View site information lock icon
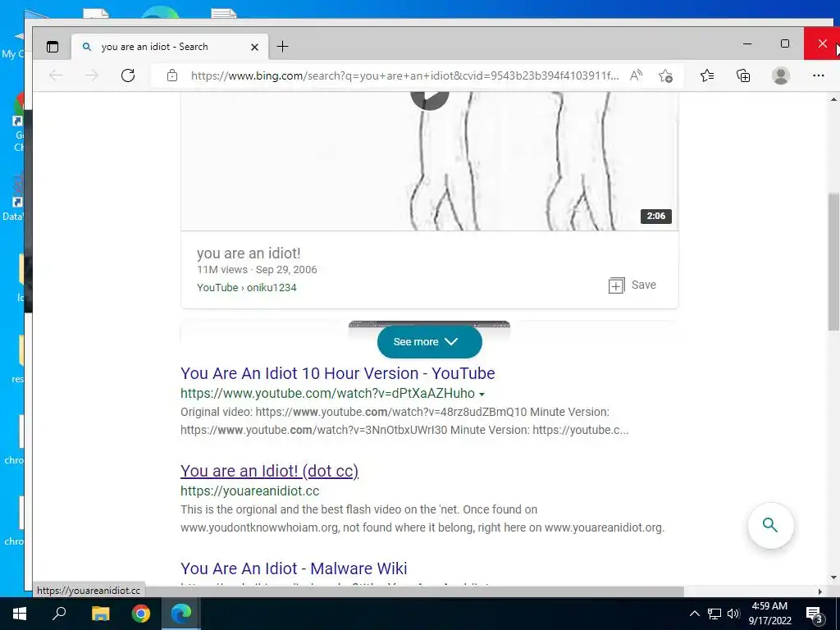This screenshot has height=630, width=840. point(172,75)
